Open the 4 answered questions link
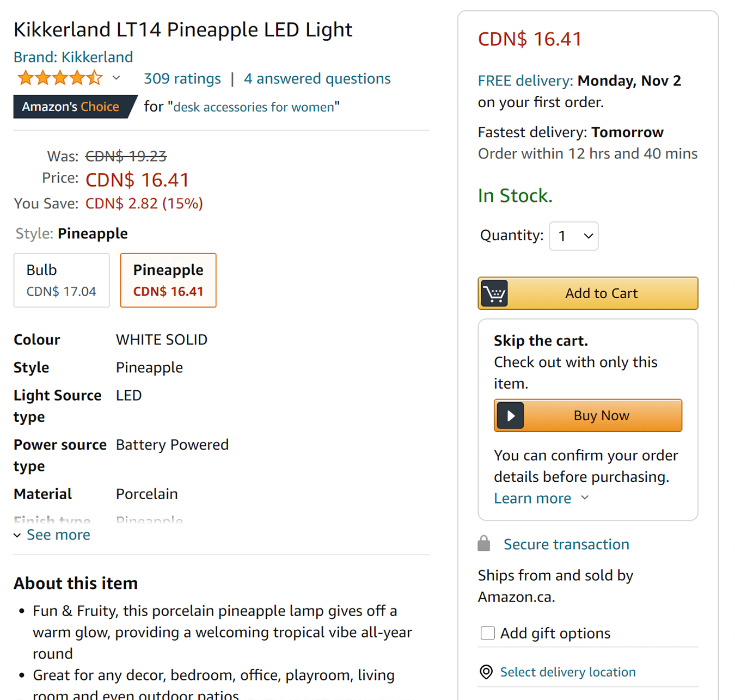 [317, 78]
